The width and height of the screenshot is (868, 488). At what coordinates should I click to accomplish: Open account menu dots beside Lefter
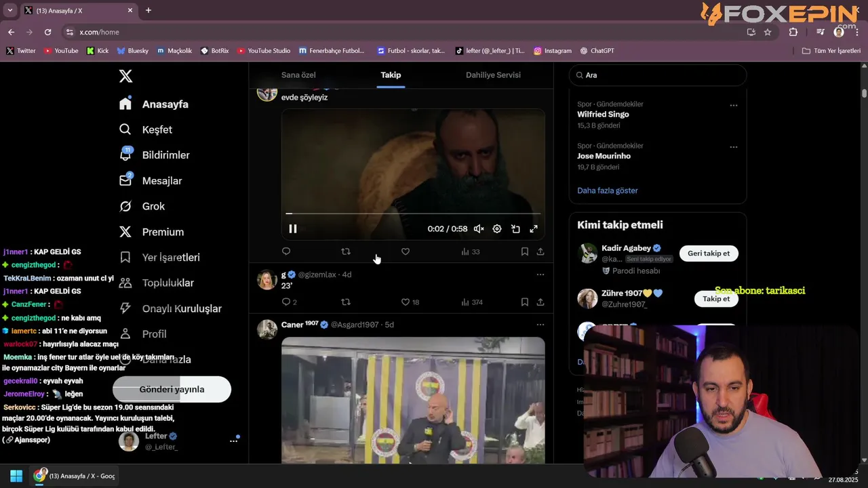(x=234, y=441)
